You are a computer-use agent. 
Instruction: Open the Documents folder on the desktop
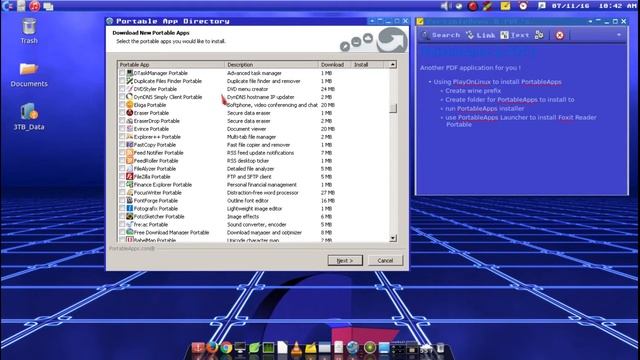pyautogui.click(x=29, y=75)
